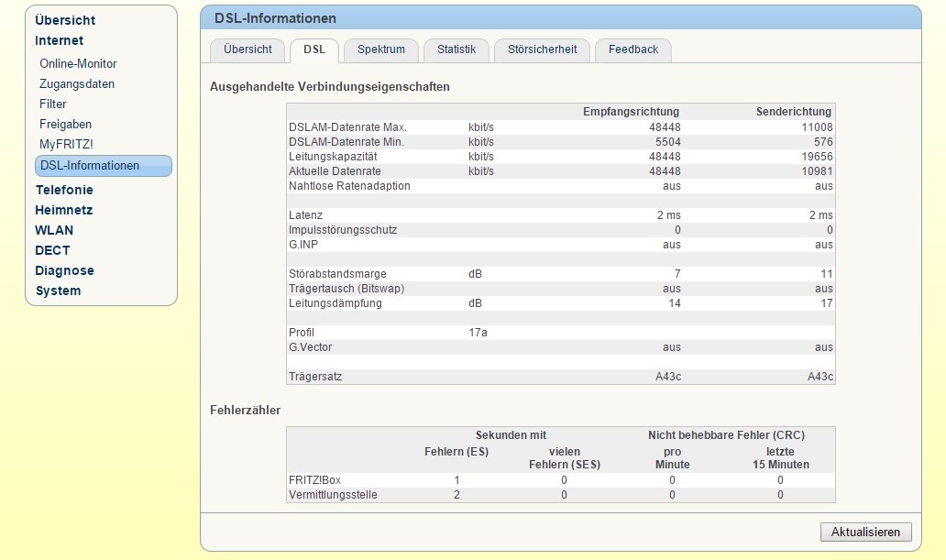Go to the Feedback tab
Viewport: 946px width, 560px height.
click(x=632, y=49)
